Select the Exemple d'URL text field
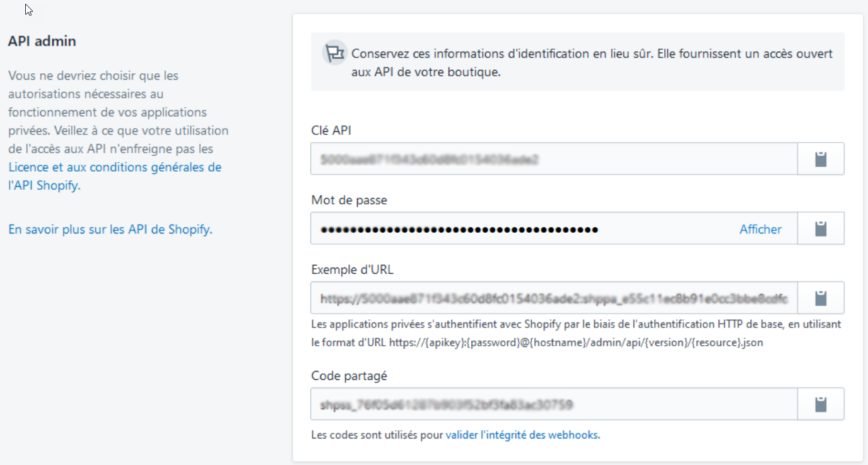Screen dimensions: 868x465 coord(554,298)
